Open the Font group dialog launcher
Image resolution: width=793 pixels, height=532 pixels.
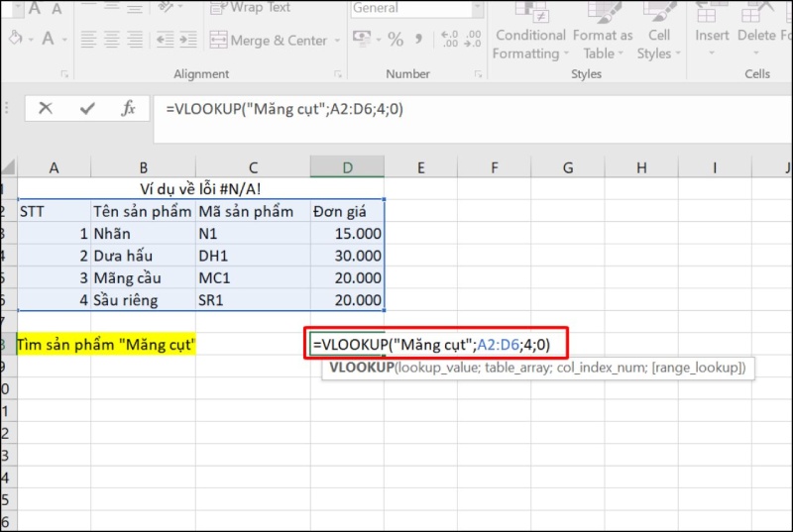pos(64,74)
